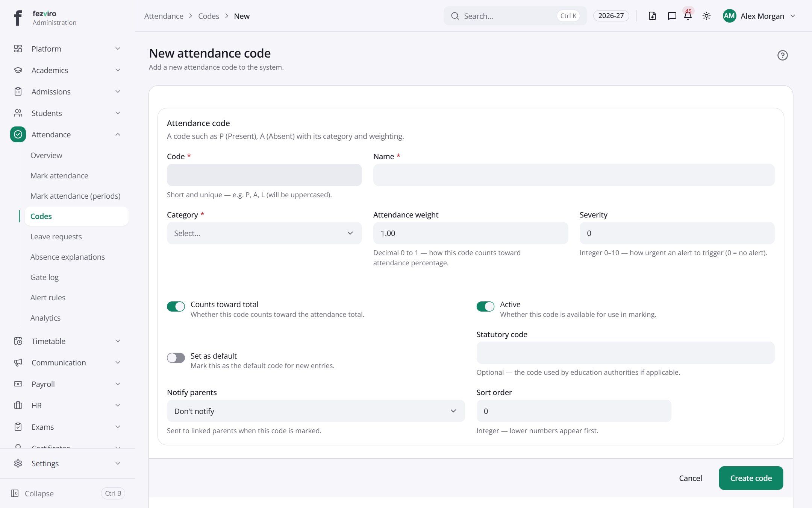Expand the Alex Morgan user menu

coord(759,16)
